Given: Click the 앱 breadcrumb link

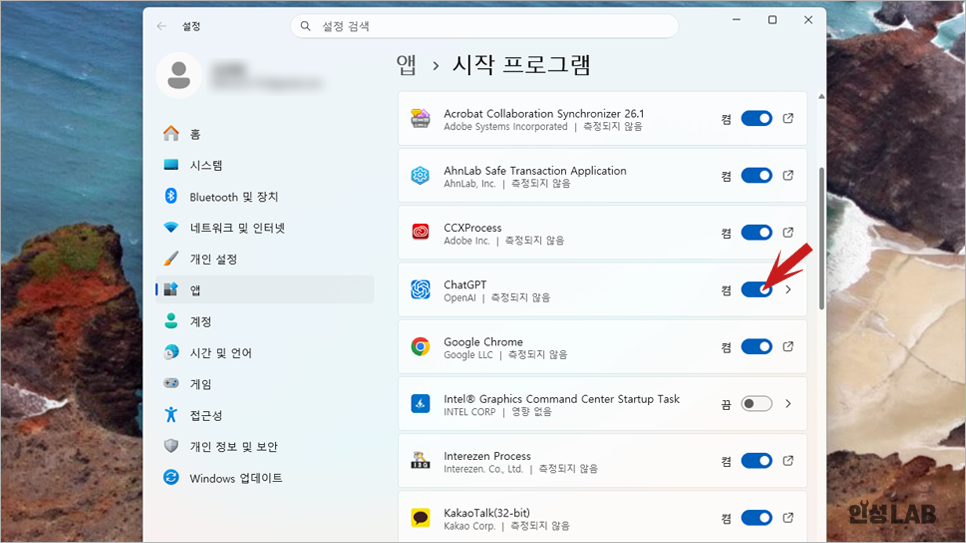Looking at the screenshot, I should click(407, 65).
